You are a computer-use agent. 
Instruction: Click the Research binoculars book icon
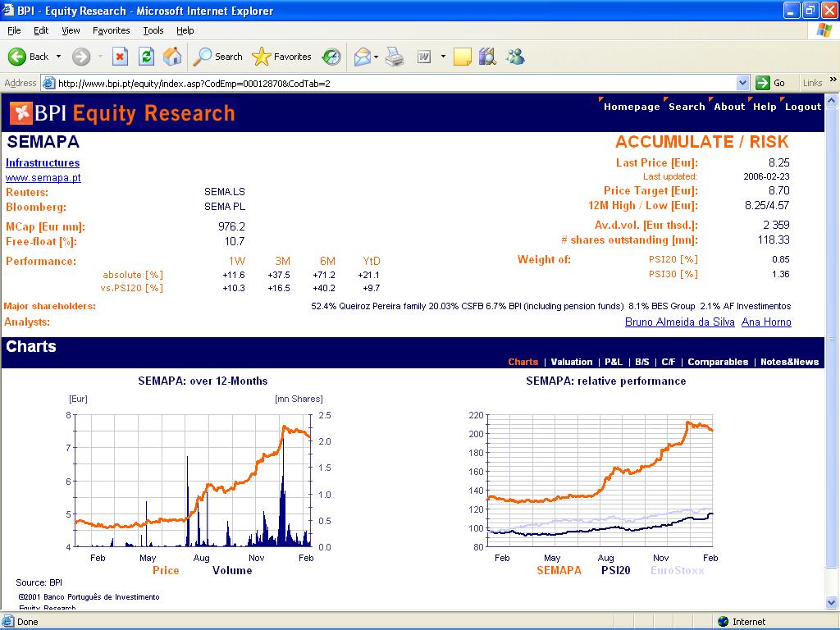tap(487, 57)
